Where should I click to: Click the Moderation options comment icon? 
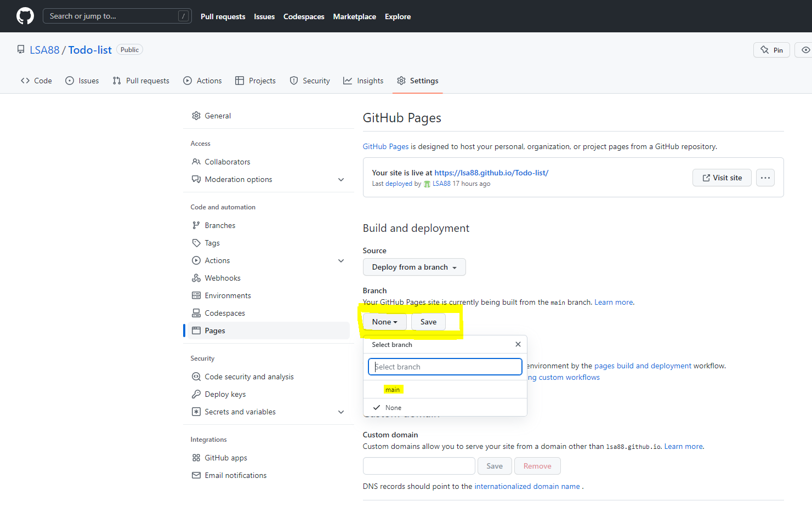tap(196, 179)
